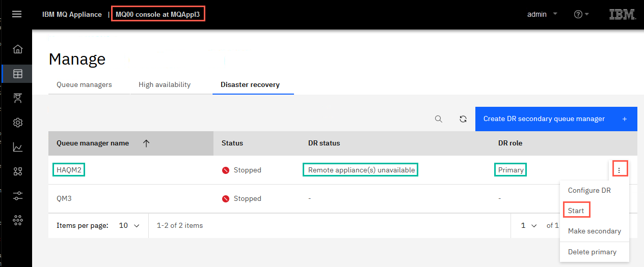Open the hamburger navigation menu
The width and height of the screenshot is (644, 267).
click(x=17, y=14)
